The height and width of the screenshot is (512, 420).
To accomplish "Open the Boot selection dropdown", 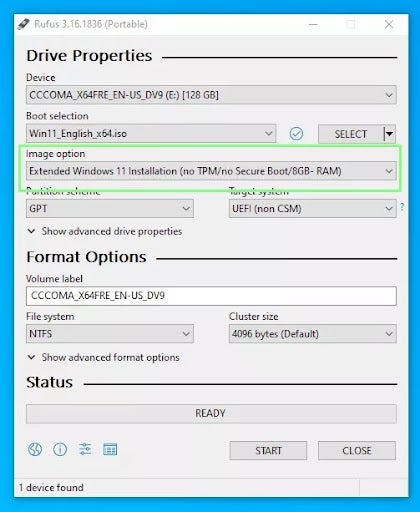I will click(151, 133).
